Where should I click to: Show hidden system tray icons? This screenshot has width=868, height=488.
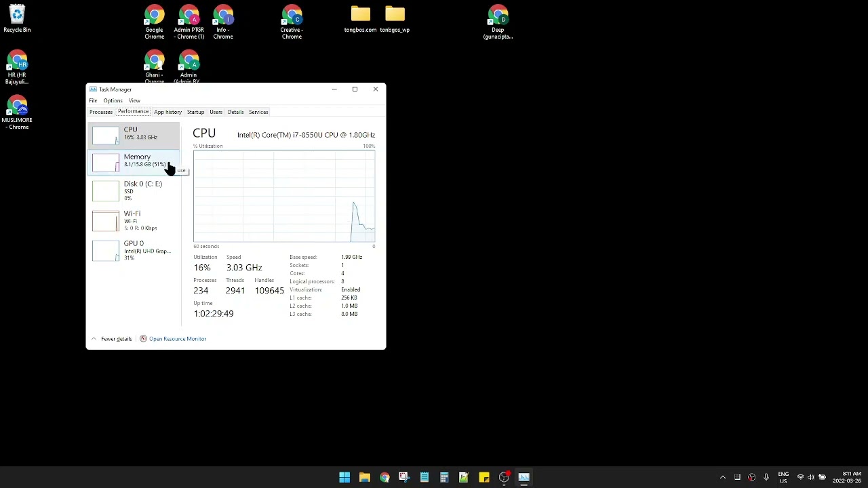722,477
